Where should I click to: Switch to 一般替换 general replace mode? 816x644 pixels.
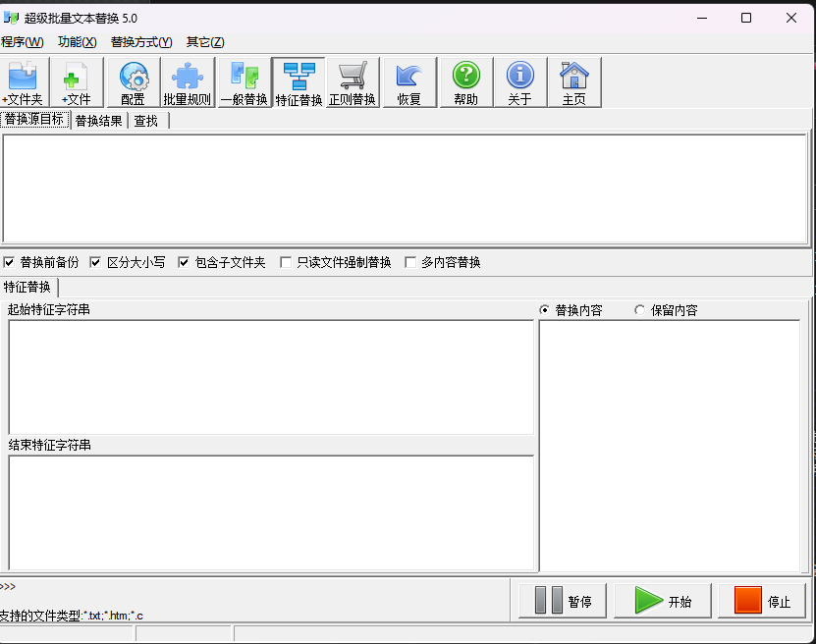(243, 81)
